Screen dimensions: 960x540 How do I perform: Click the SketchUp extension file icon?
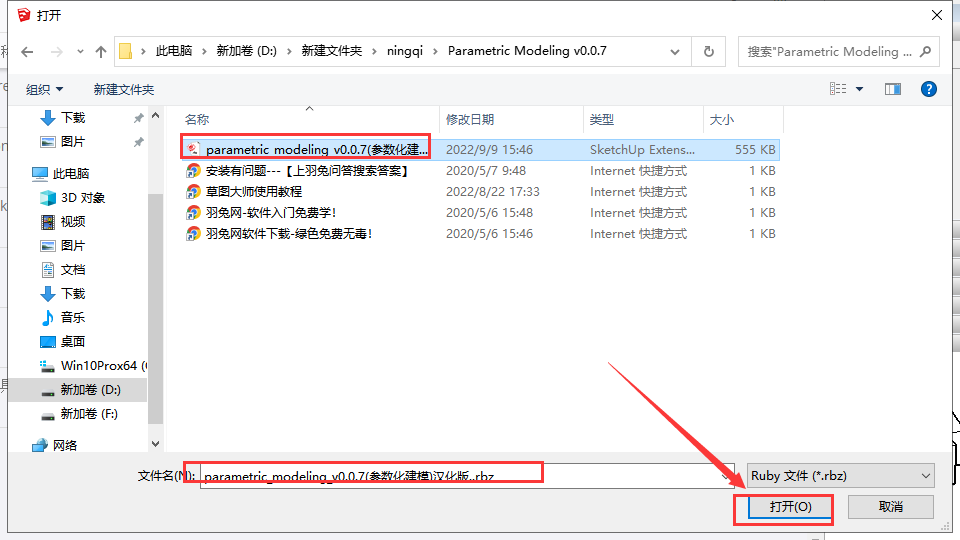tap(193, 149)
